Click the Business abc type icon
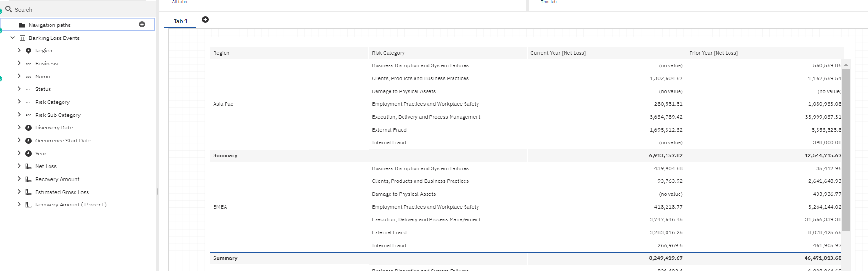The width and height of the screenshot is (868, 271). (28, 64)
